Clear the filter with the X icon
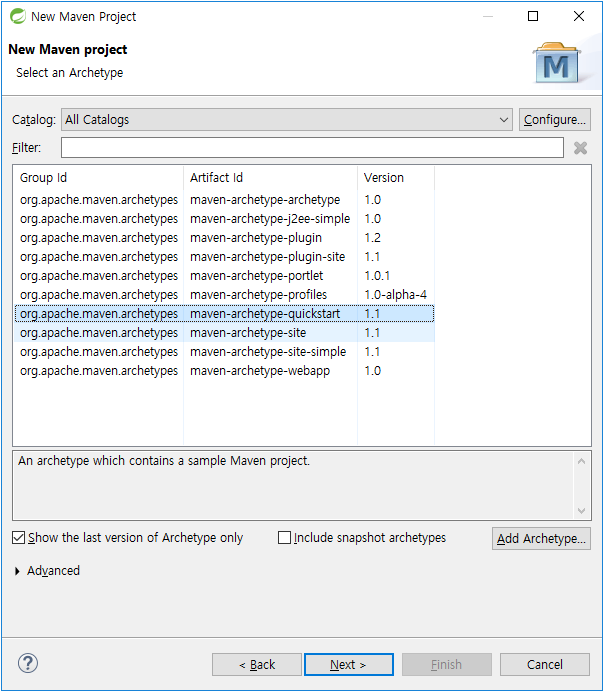Screen dimensions: 604x692 tap(580, 148)
